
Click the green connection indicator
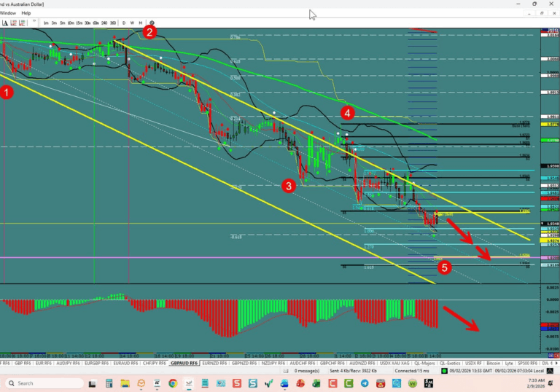pos(444,371)
